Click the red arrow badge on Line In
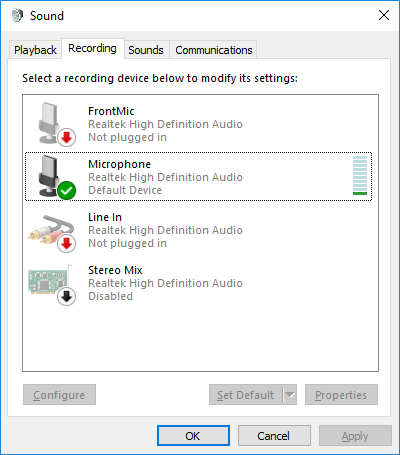This screenshot has width=400, height=455. coord(67,243)
